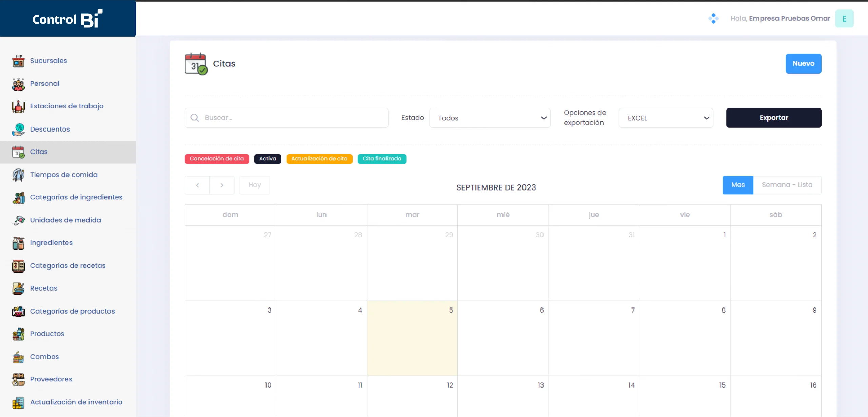Click the Personal staff icon
This screenshot has width=868, height=417.
(x=18, y=84)
